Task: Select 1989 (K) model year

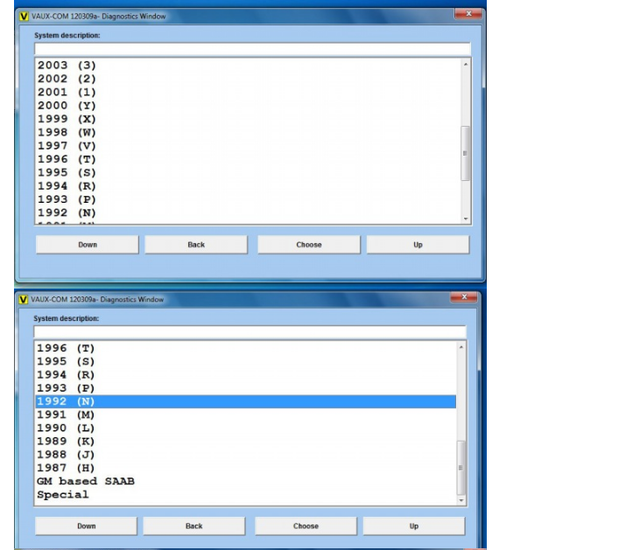Action: [x=66, y=441]
